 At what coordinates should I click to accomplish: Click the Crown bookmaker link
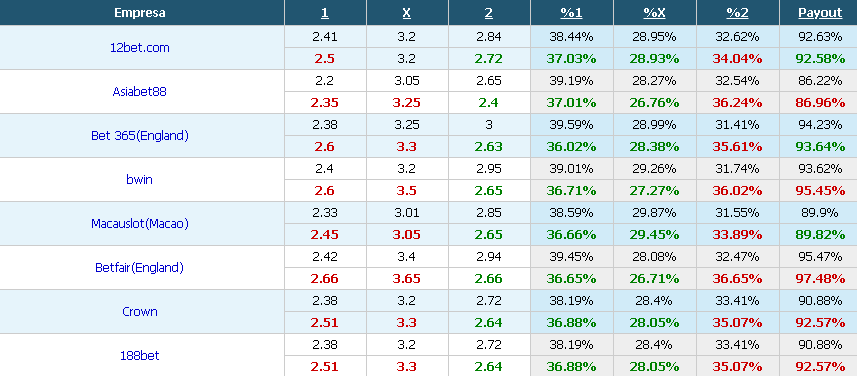click(139, 312)
